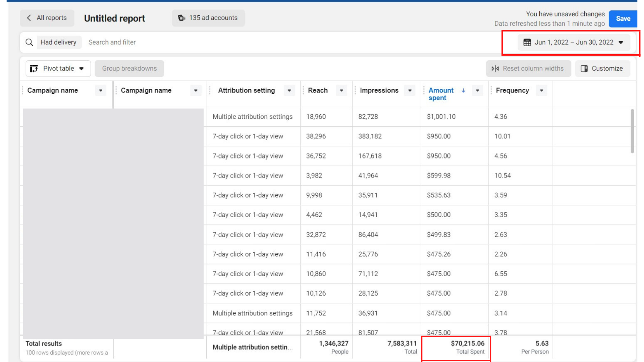Click drag handle of Attribution setting column
This screenshot has height=362, width=644.
click(x=210, y=90)
